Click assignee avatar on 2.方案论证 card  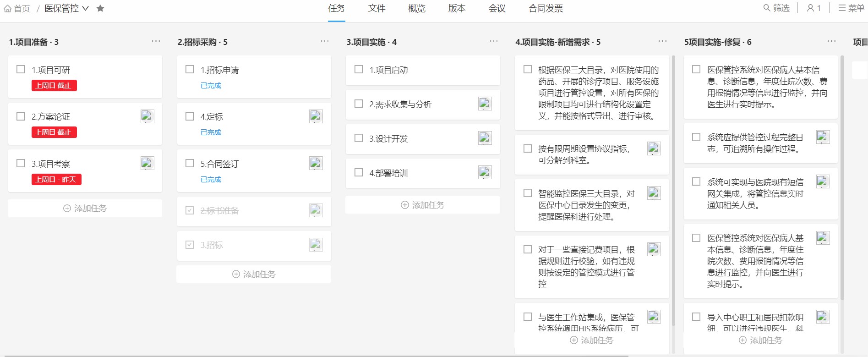click(147, 116)
